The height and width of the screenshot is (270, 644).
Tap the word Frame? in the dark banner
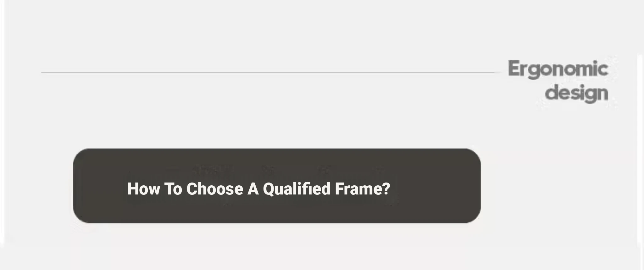point(363,189)
